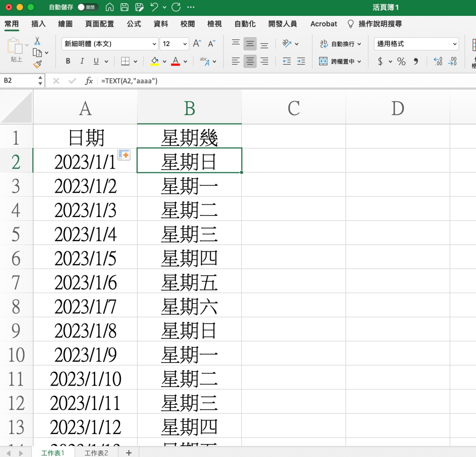
Task: Apply yellow fill color bucket
Action: [x=155, y=61]
